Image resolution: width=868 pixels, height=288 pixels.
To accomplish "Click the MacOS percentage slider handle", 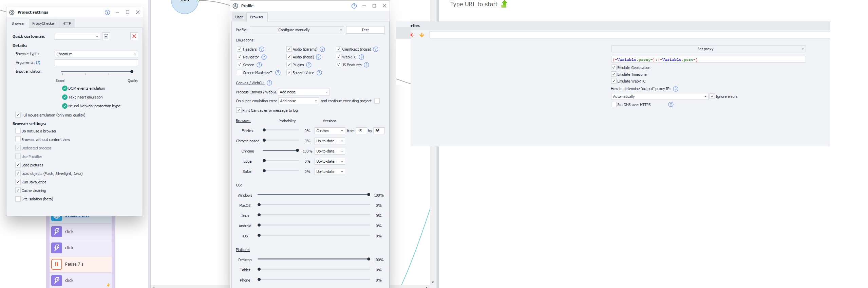I will click(x=259, y=205).
